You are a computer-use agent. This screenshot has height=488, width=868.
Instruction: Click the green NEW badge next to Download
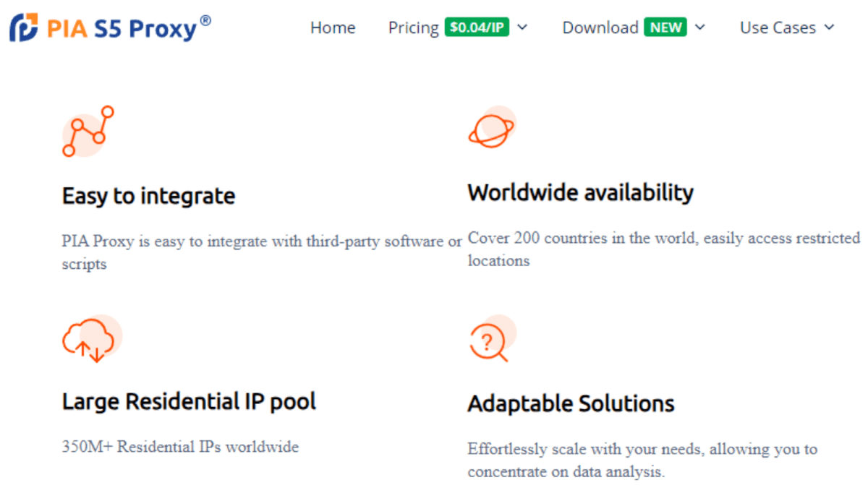tap(665, 27)
